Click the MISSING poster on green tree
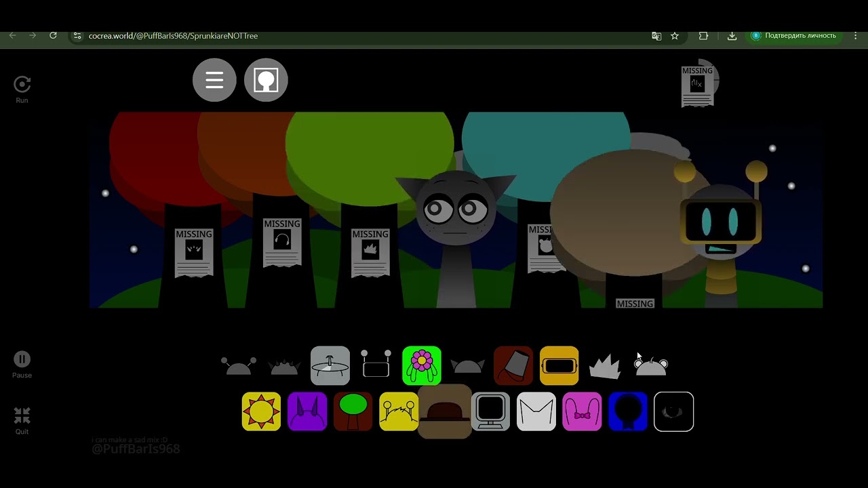This screenshot has width=868, height=488. pos(370,253)
